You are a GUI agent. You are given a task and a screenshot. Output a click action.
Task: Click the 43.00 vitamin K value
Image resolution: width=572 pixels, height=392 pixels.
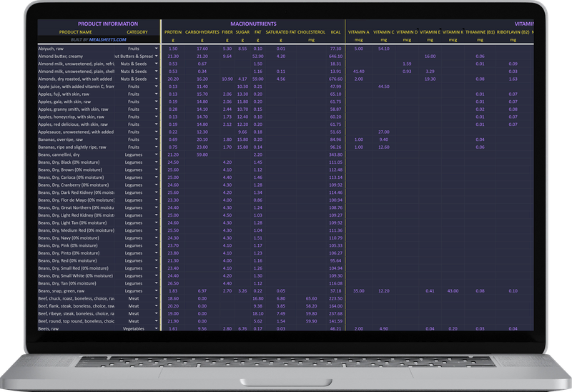[453, 291]
